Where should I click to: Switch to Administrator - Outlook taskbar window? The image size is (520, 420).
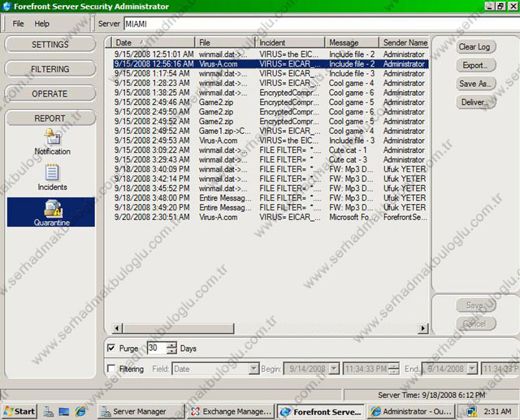tap(410, 411)
